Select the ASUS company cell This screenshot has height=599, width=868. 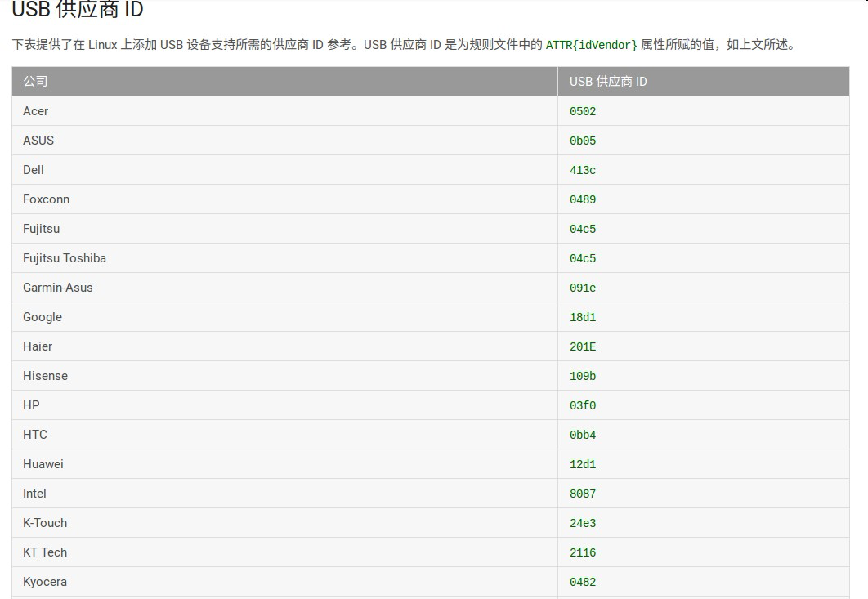pos(284,140)
